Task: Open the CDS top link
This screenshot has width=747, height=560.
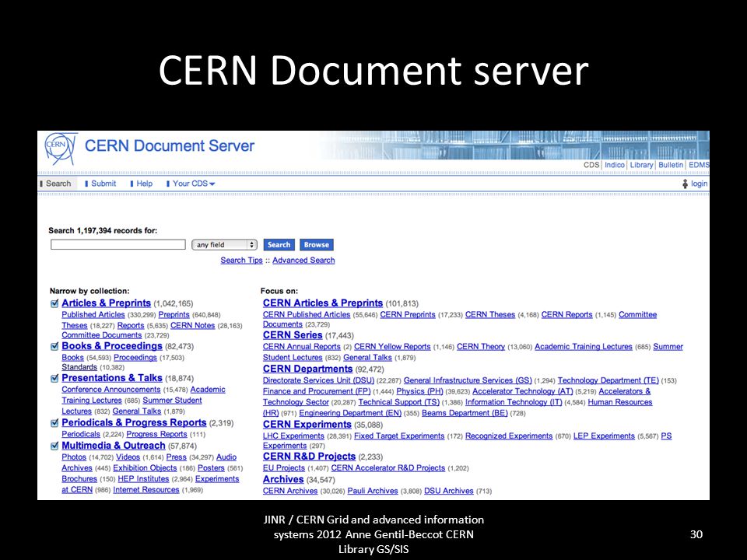Action: (x=591, y=165)
